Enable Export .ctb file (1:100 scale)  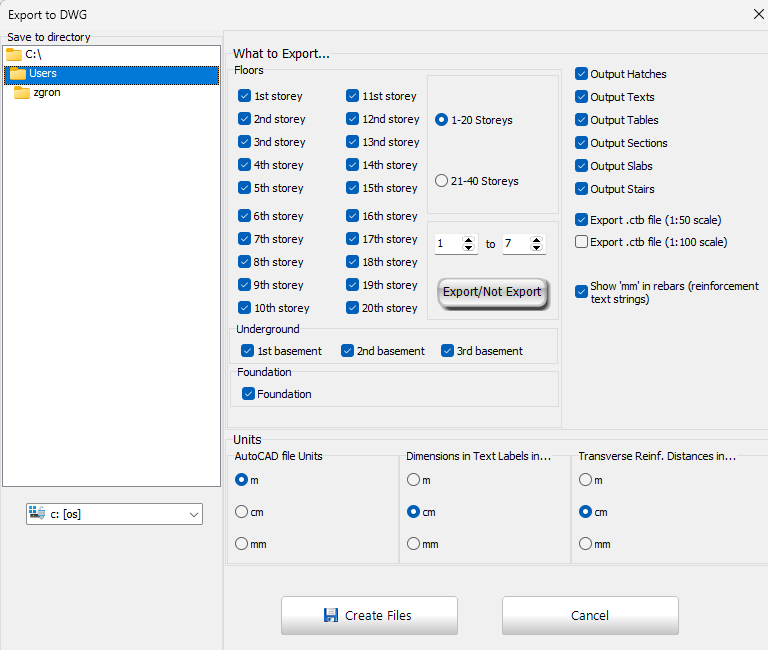582,242
